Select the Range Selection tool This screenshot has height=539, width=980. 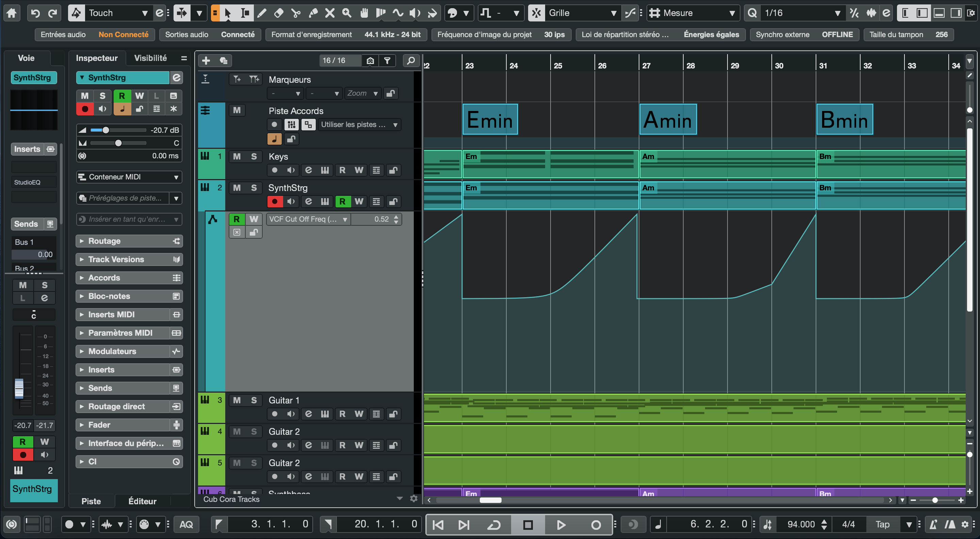click(x=245, y=13)
